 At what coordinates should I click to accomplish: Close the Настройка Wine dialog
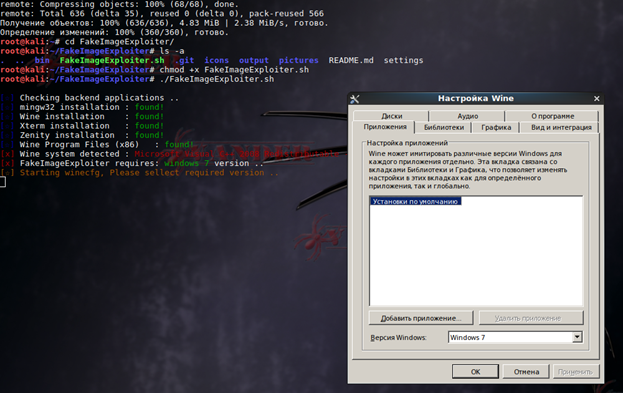pos(596,99)
